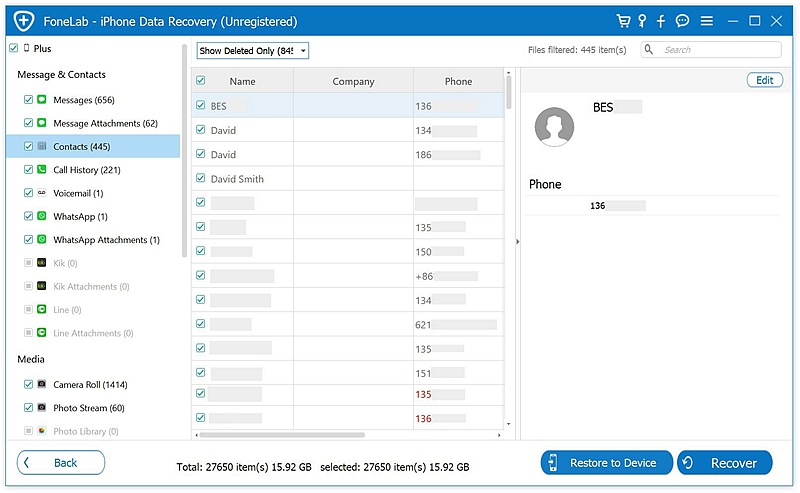Click the FoneLab shield logo icon
The image size is (800, 493).
click(23, 21)
